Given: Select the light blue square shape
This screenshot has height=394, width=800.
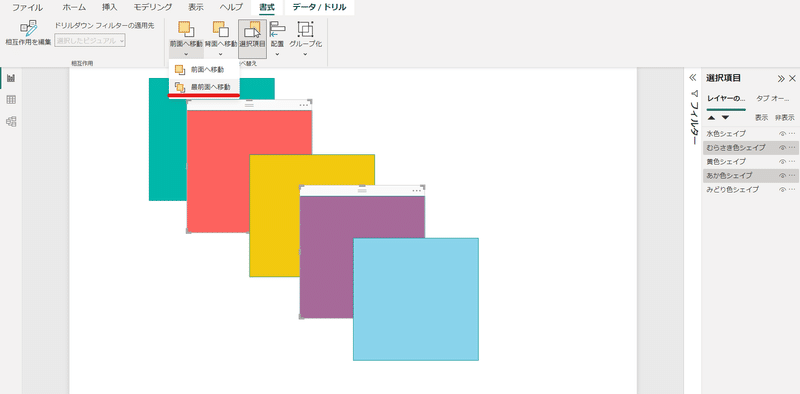Looking at the screenshot, I should pos(416,299).
